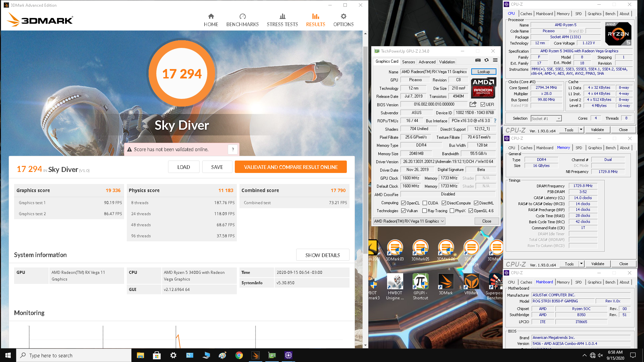Toggle DirectML checkbox in GPU-Z

476,203
